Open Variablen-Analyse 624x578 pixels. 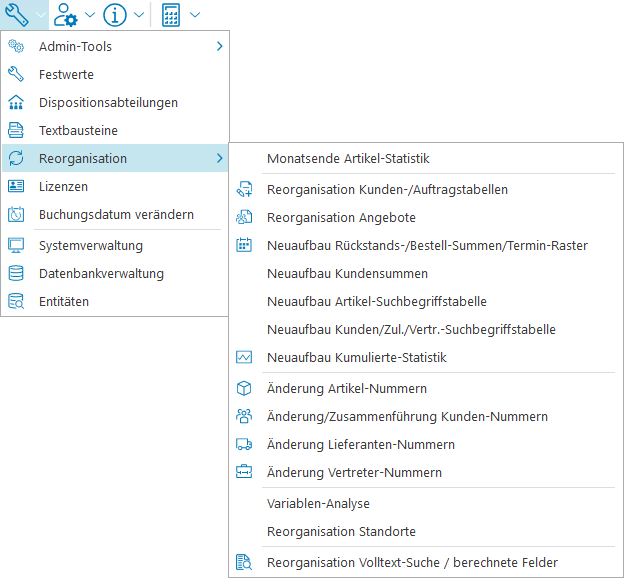click(319, 503)
